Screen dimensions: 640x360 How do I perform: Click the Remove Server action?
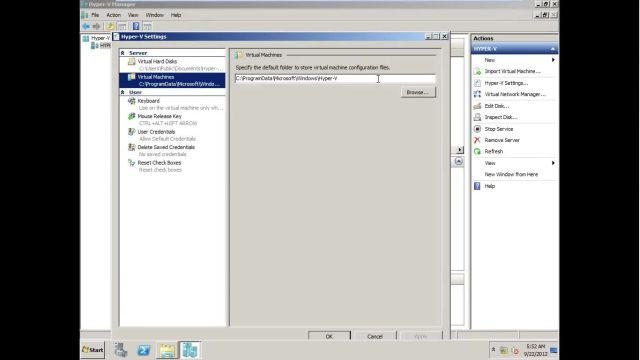(x=502, y=140)
